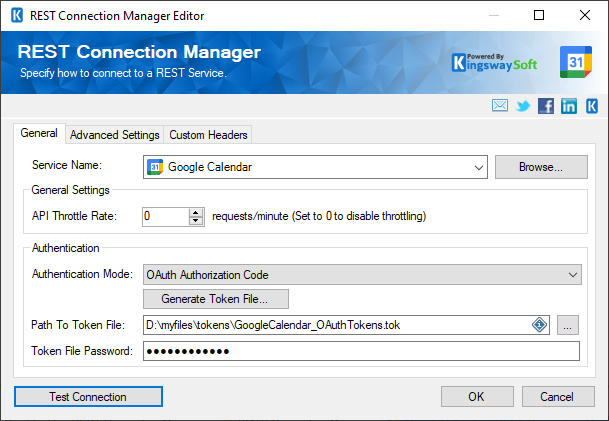
Task: Click the blue diamond icon in the token path field
Action: pos(539,325)
